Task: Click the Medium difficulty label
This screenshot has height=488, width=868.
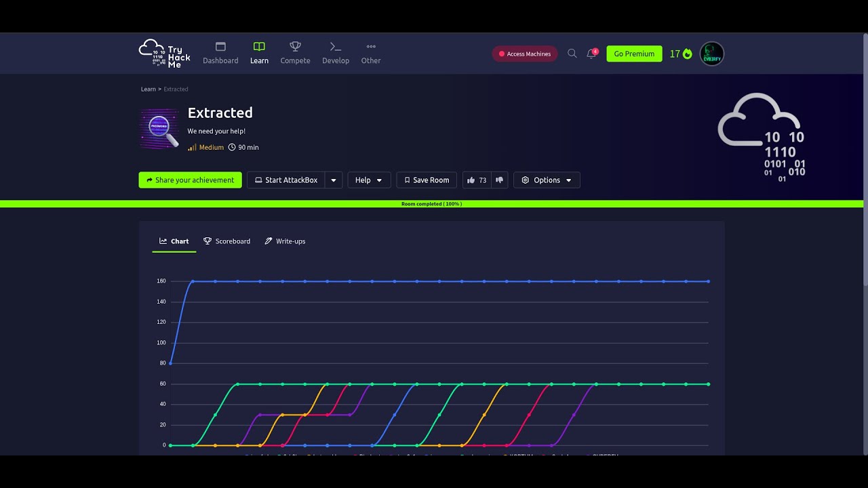Action: coord(205,147)
